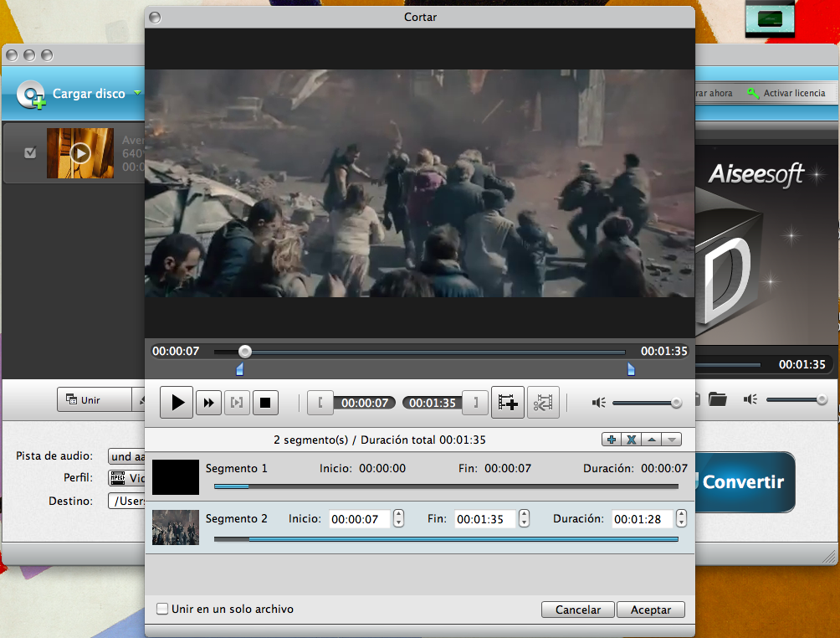Open the Cargar disco dropdown arrow
The width and height of the screenshot is (840, 638).
[x=137, y=93]
